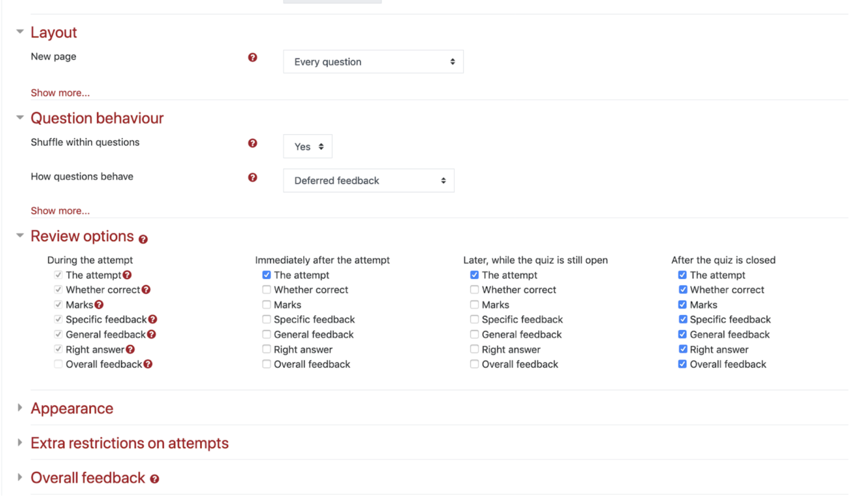This screenshot has width=856, height=504.
Task: Click Show more under Question behaviour
Action: click(60, 211)
